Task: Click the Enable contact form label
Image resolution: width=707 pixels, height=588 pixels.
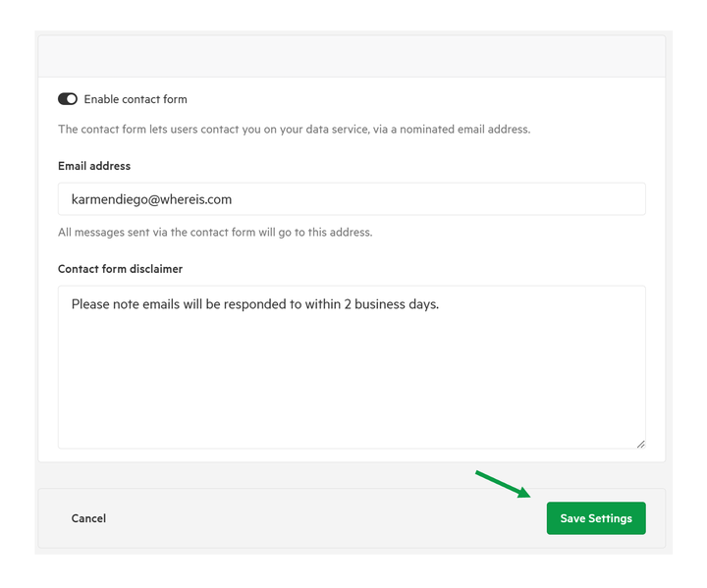Action: coord(136,99)
